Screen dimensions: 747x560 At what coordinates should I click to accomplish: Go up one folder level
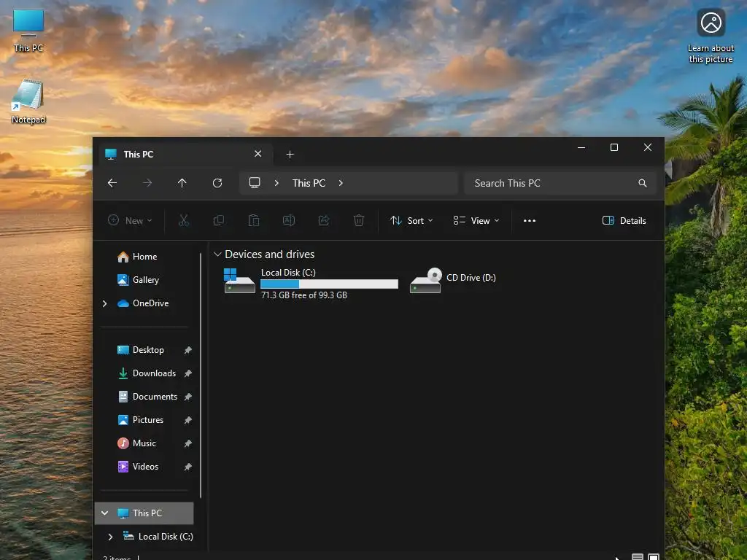point(182,183)
